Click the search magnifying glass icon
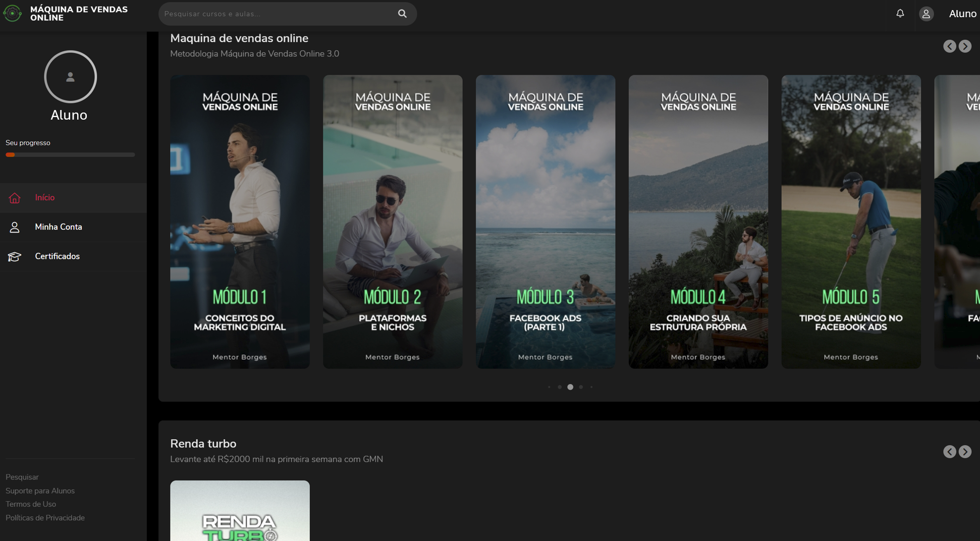Image resolution: width=980 pixels, height=541 pixels. pos(402,14)
